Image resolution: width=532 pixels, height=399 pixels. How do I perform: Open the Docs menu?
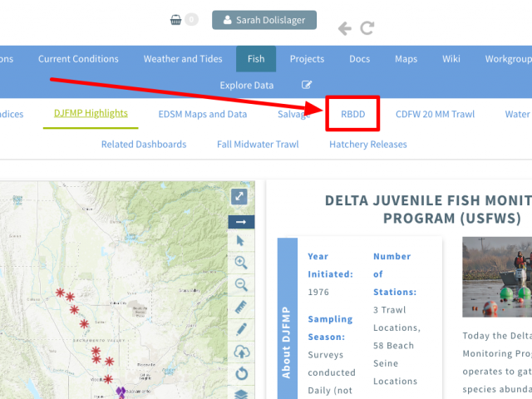pyautogui.click(x=360, y=59)
